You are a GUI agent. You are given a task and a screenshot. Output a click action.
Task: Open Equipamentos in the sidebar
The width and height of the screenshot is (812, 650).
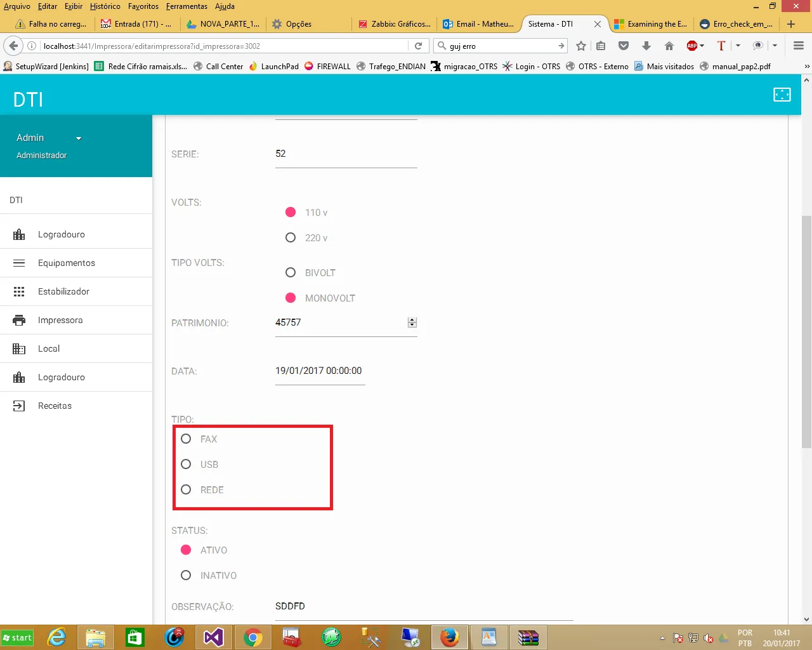pos(67,263)
